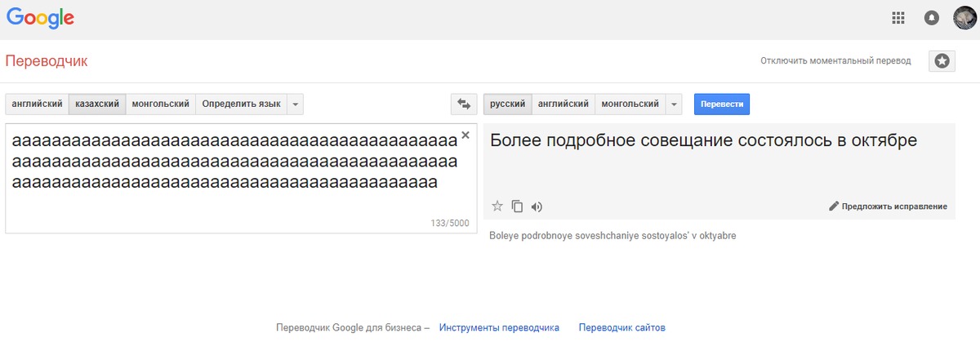Expand the target language dropdown arrow

674,104
